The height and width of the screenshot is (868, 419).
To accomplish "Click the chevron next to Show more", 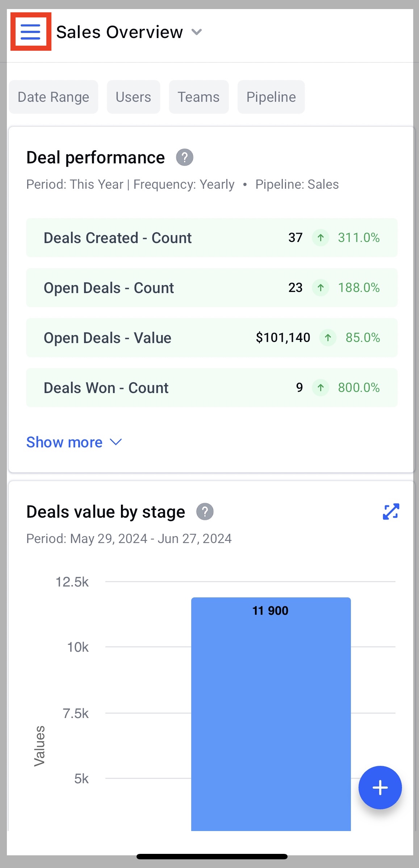I will [x=116, y=442].
